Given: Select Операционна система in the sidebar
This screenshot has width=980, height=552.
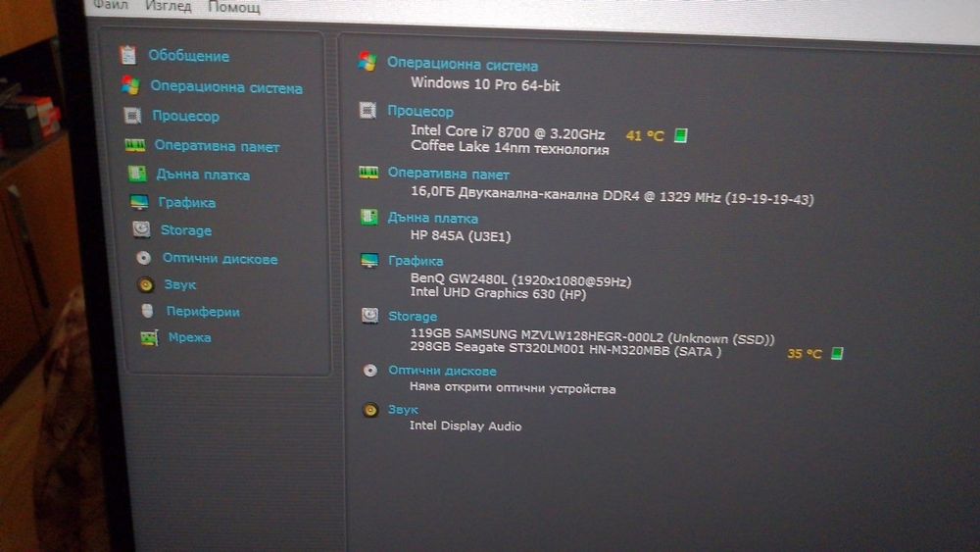Looking at the screenshot, I should (x=226, y=87).
